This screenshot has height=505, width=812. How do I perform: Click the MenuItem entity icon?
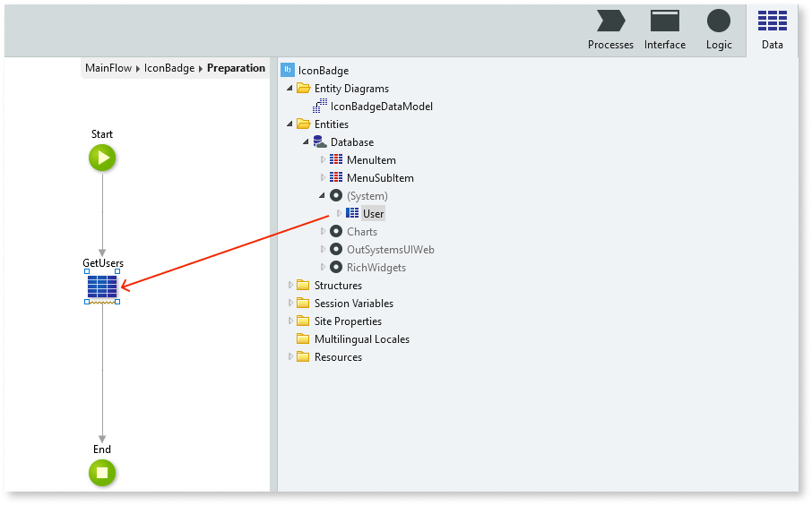pyautogui.click(x=336, y=159)
